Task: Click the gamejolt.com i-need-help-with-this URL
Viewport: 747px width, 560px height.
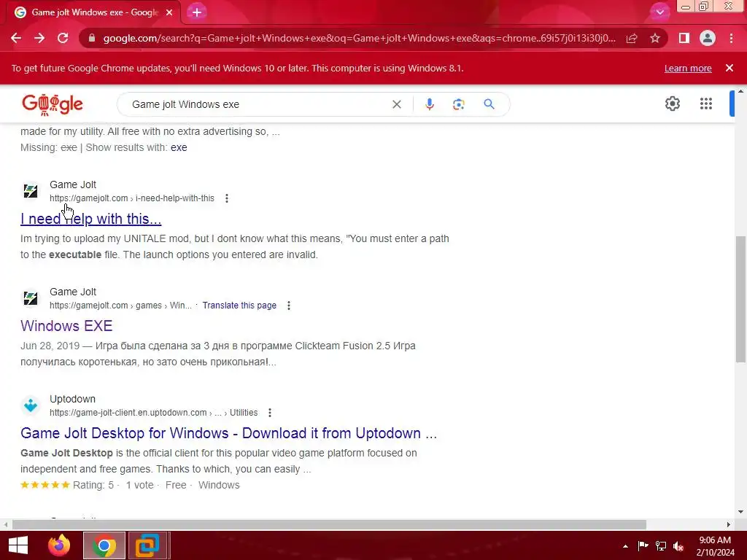Action: (x=132, y=198)
